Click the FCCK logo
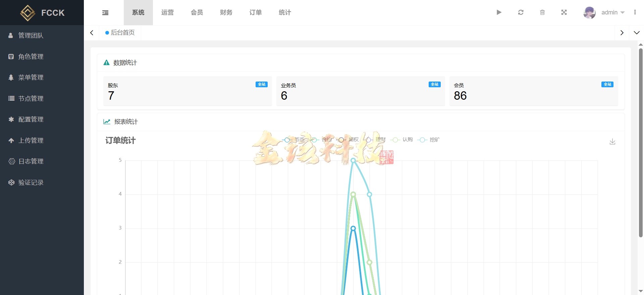This screenshot has height=295, width=644. point(42,13)
